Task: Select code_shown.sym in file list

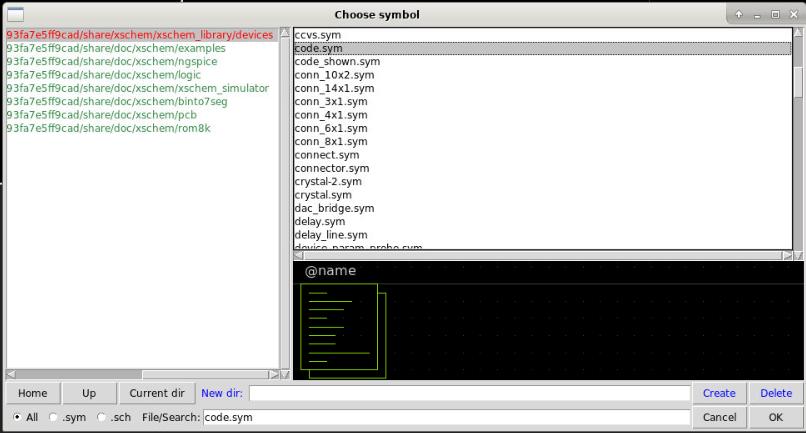Action: pos(543,62)
